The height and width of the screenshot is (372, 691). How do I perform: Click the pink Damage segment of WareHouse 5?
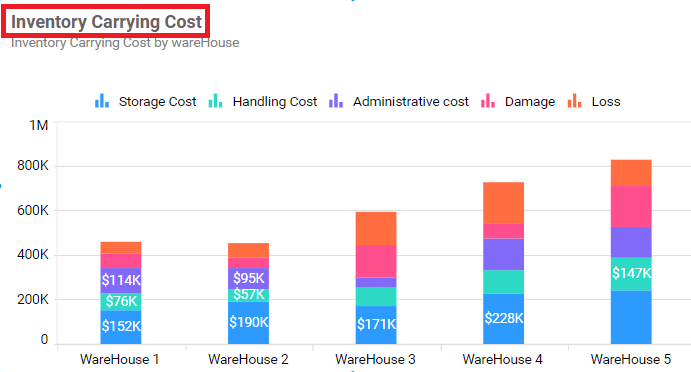(x=631, y=206)
